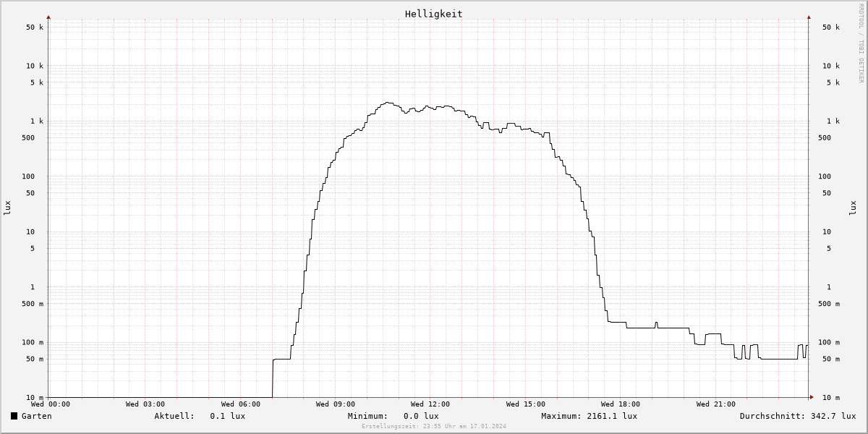Viewport: 868px width, 434px height.
Task: Select the chart title "Helligkeit"
Action: pos(434,14)
